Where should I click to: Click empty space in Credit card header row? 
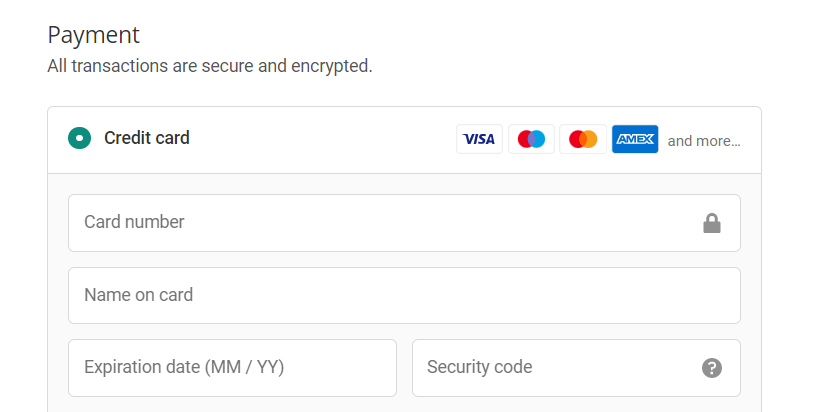coord(323,139)
